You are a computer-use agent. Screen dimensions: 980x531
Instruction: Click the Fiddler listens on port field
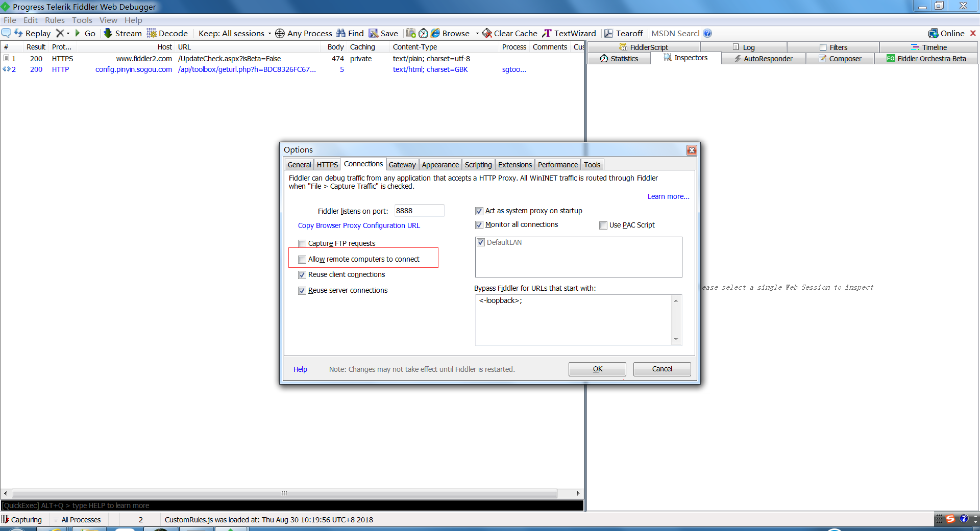[x=419, y=211]
